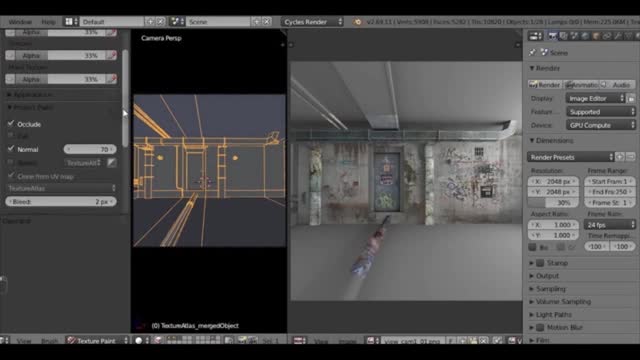
Task: Open the Texture Paint mode dropdown
Action: click(x=98, y=340)
